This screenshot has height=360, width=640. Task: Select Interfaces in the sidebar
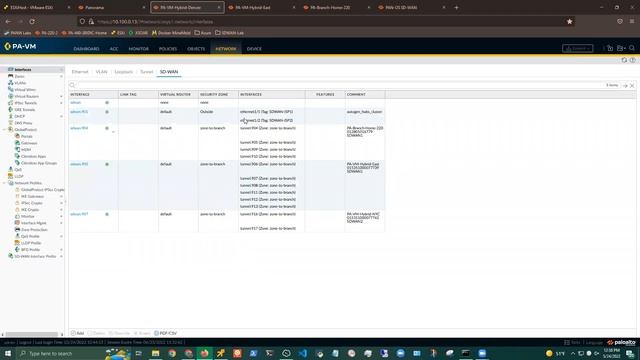pos(23,70)
